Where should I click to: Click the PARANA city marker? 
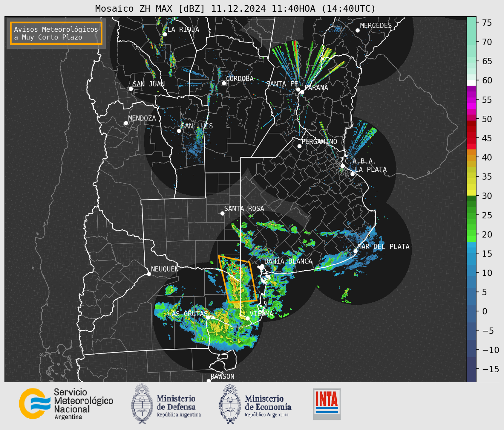click(x=302, y=92)
